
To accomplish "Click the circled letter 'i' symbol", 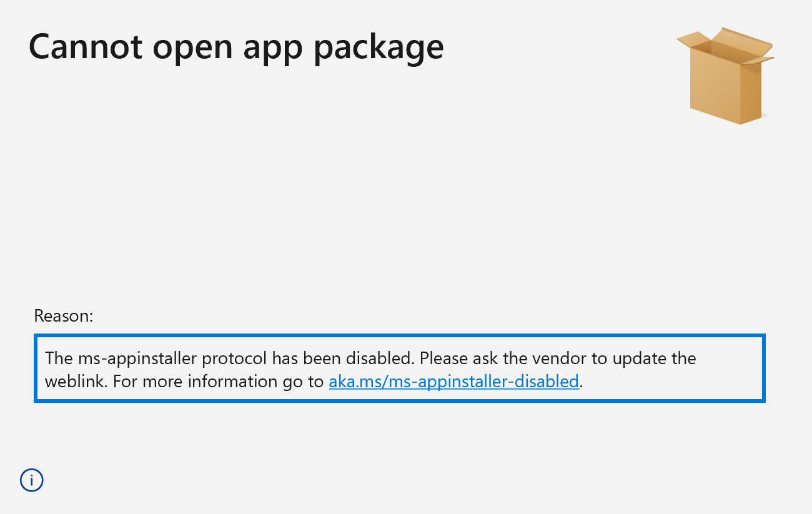I will (31, 480).
